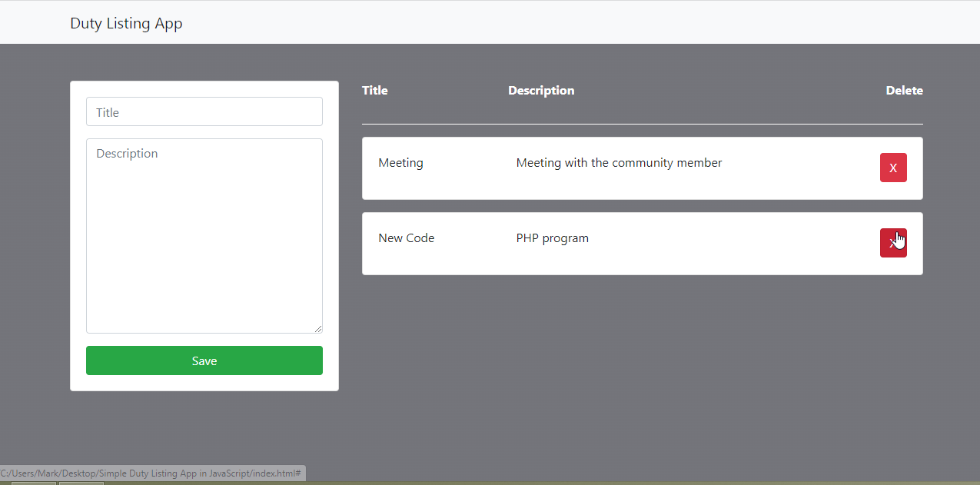Viewport: 980px width, 485px height.
Task: Open the Duty Listing App brand link
Action: [x=126, y=23]
